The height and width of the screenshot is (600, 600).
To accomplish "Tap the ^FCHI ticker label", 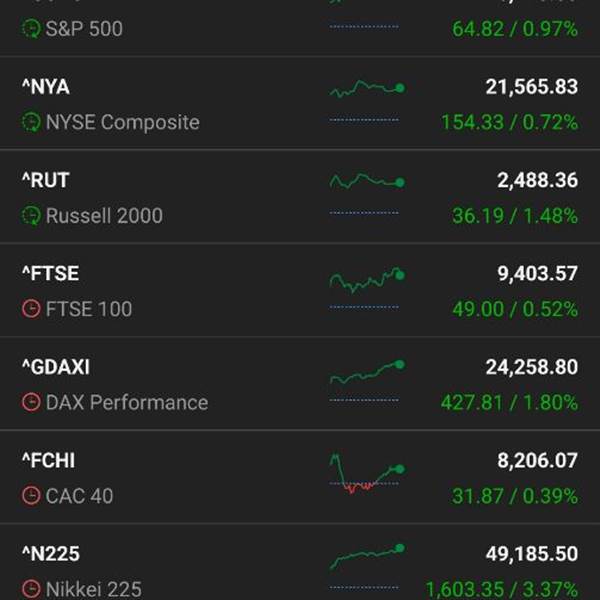I will tap(49, 461).
